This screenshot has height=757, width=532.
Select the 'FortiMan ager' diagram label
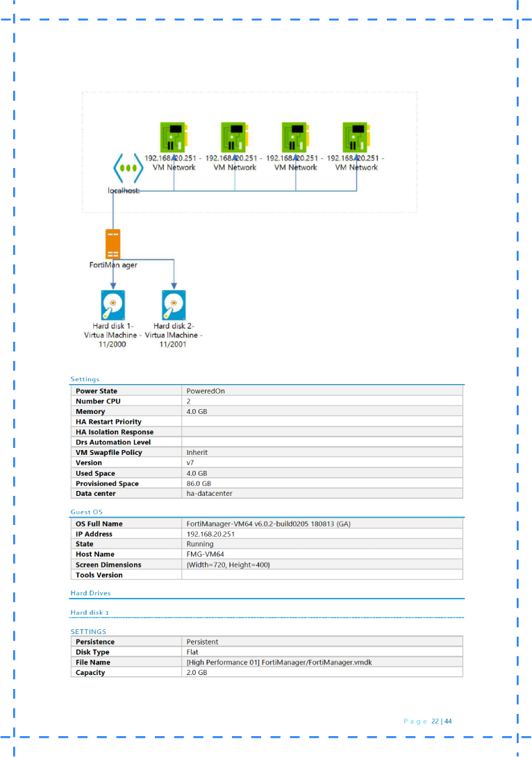point(113,265)
